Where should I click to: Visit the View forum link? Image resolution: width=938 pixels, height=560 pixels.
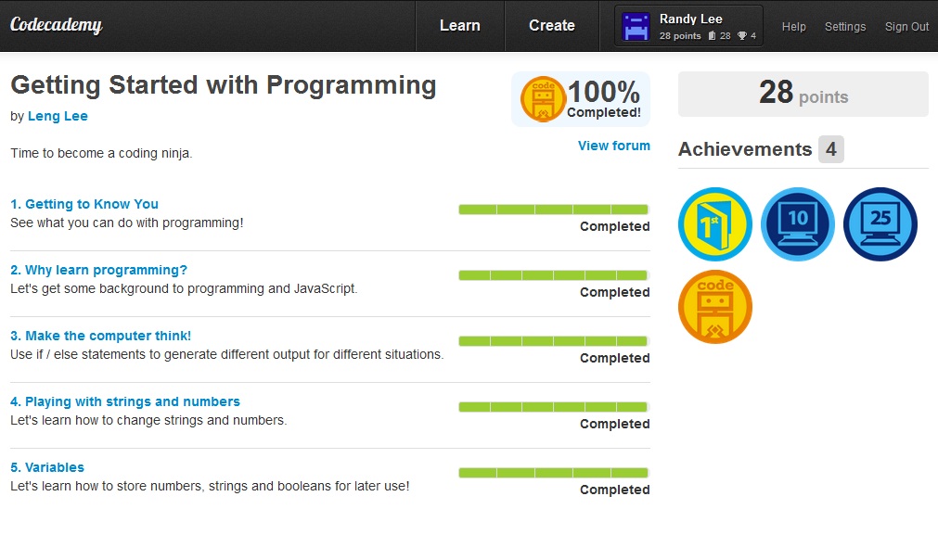coord(613,146)
